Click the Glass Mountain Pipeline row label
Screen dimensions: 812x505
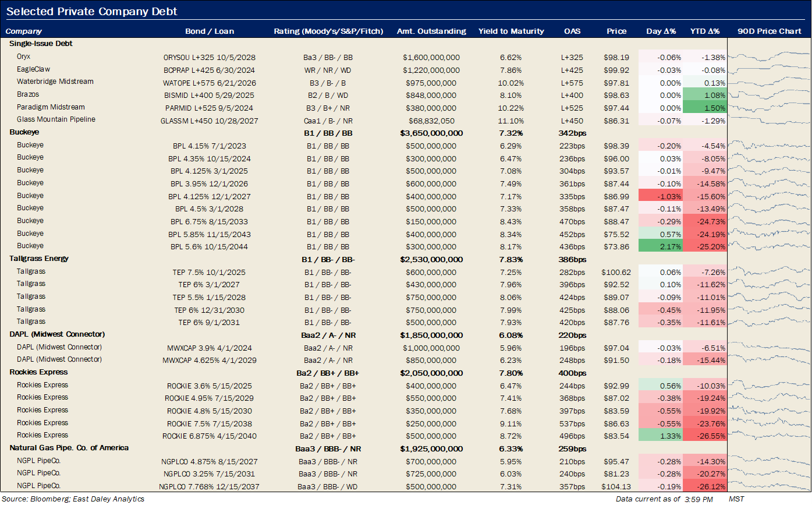[56, 119]
